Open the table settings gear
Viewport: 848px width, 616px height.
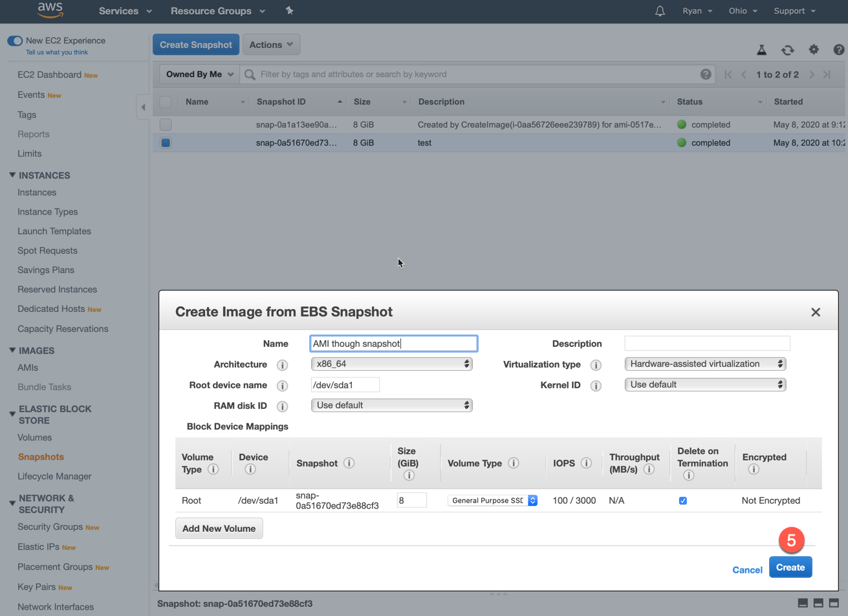coord(814,49)
